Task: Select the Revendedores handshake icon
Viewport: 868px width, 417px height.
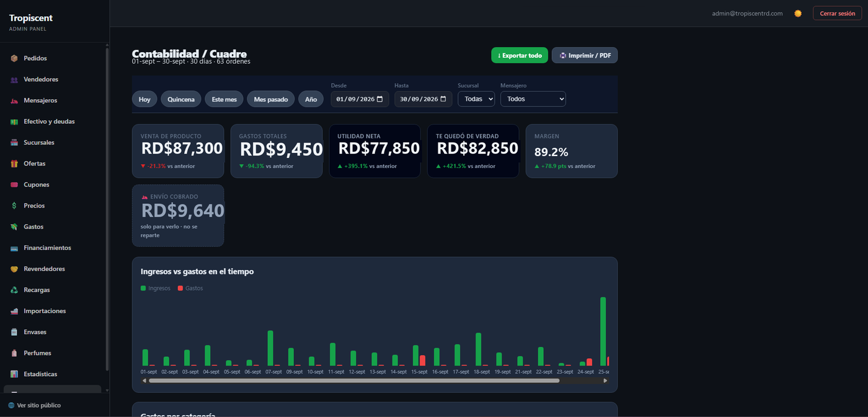Action: pos(14,269)
